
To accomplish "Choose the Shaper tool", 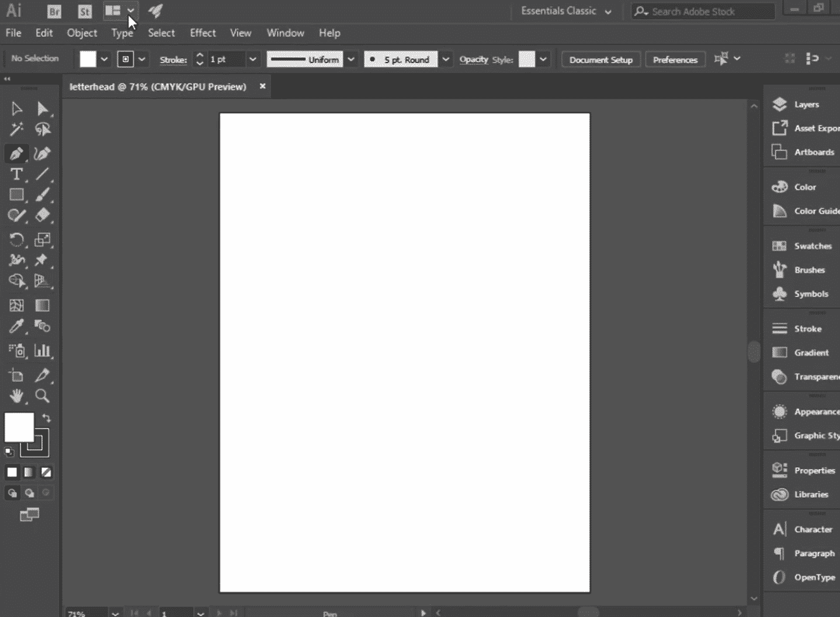I will (16, 215).
